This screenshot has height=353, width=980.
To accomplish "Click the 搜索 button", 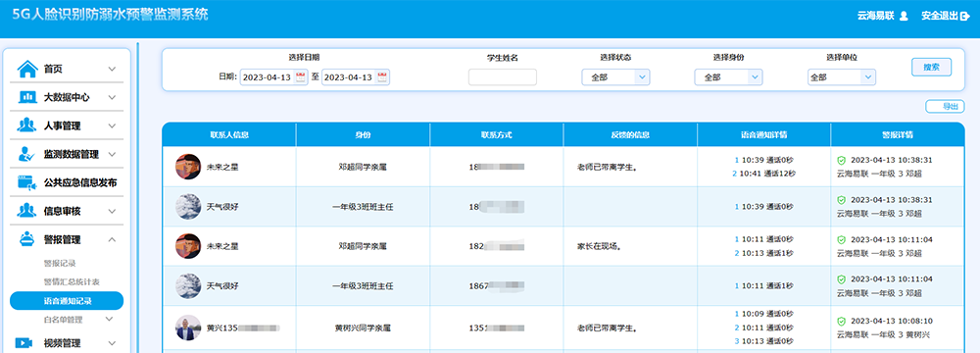I will point(931,67).
